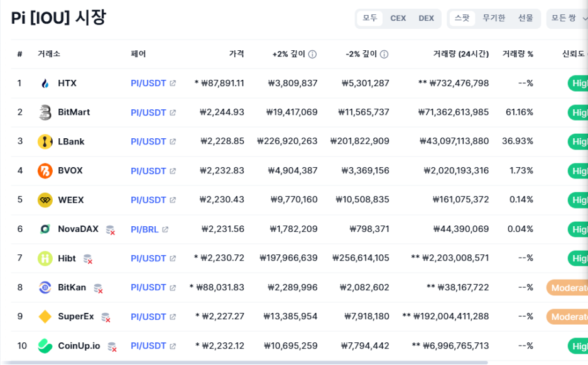Sort by the 거래량 % column header

[x=518, y=54]
